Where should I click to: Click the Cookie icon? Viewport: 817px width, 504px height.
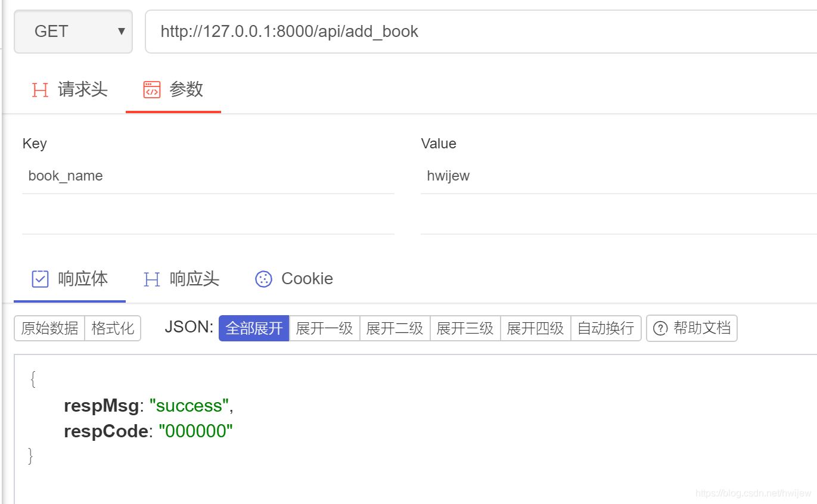coord(263,279)
